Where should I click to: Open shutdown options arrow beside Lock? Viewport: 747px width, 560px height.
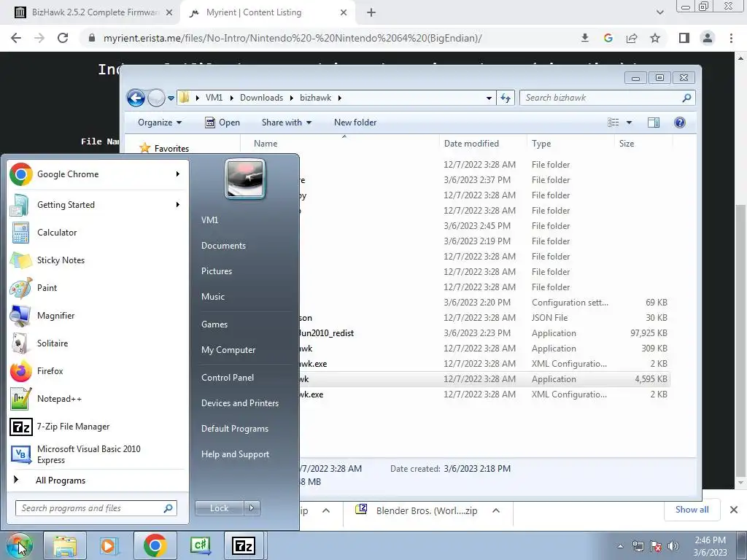(252, 508)
